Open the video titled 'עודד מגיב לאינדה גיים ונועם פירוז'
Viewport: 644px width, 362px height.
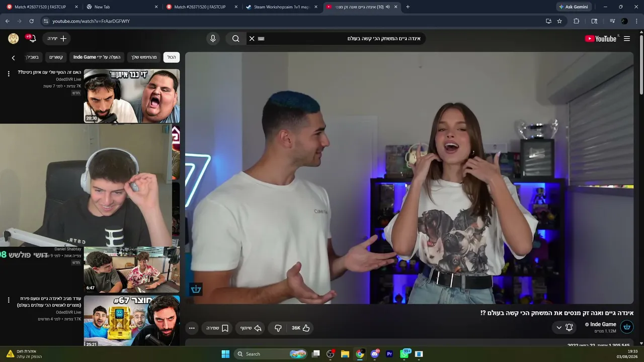(49, 302)
